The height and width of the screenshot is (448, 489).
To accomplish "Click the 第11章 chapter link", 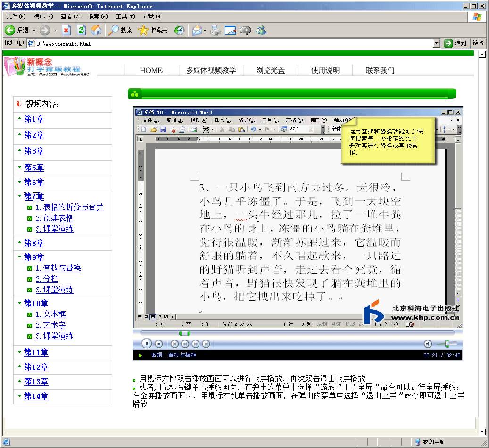I will tap(36, 352).
